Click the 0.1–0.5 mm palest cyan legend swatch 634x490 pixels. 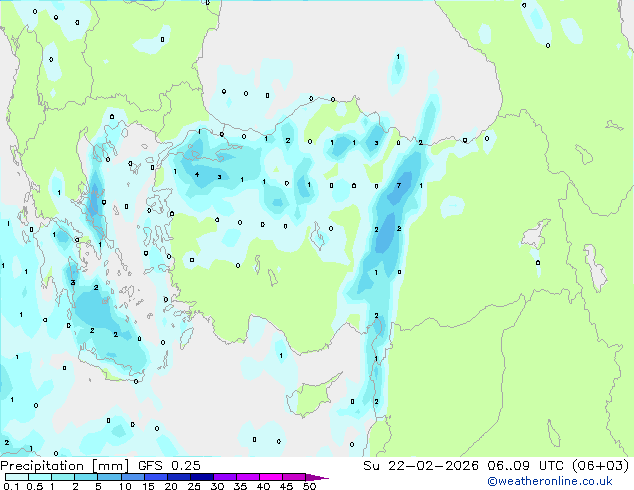pos(17,477)
